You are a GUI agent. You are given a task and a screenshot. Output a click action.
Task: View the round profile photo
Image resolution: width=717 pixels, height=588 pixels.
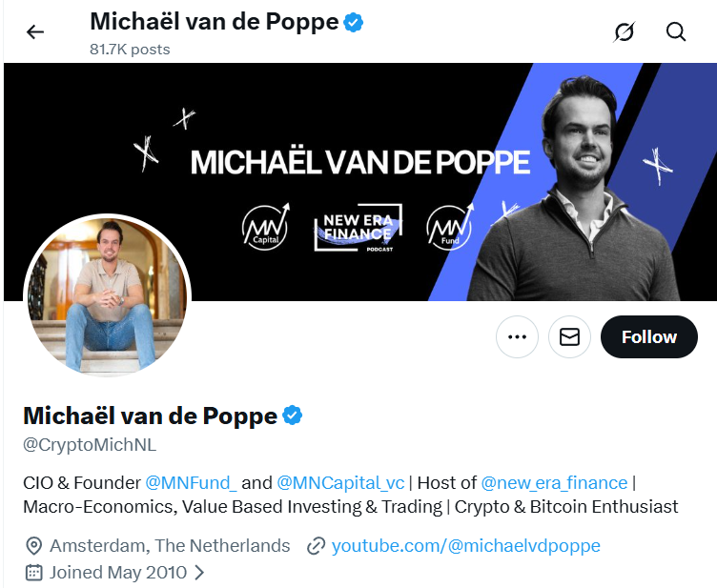(107, 296)
